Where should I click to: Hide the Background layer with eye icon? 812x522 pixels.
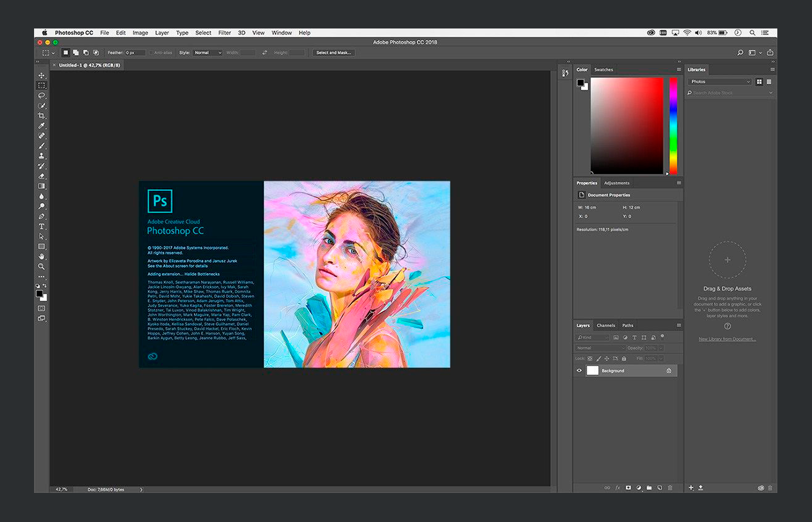click(580, 370)
